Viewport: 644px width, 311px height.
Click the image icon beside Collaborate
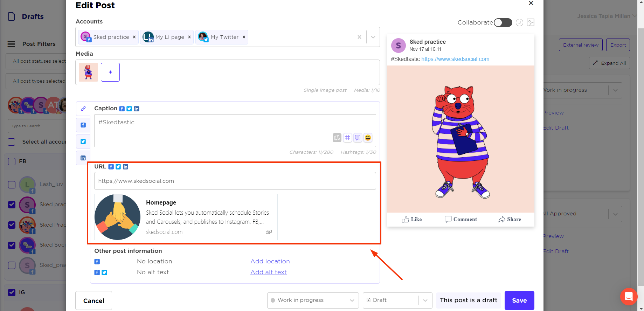click(531, 22)
